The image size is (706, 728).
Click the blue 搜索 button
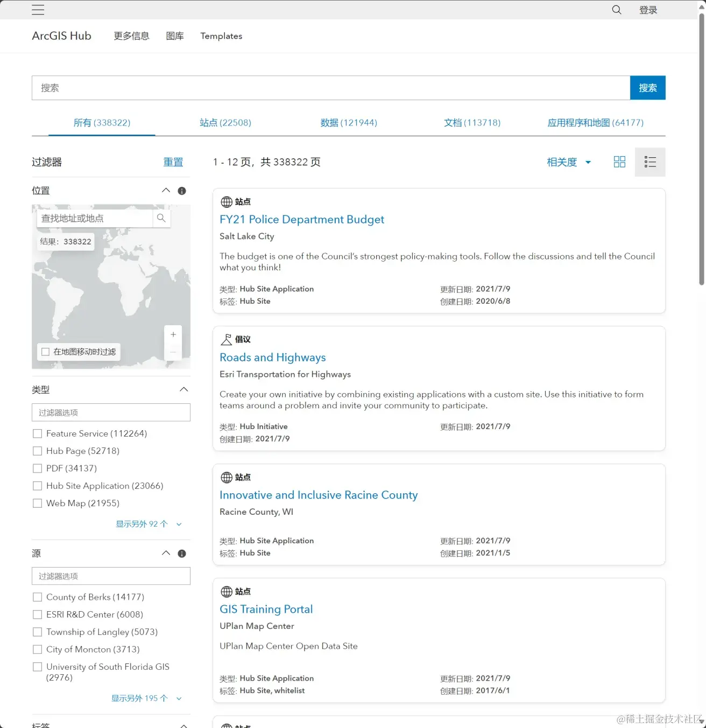click(648, 88)
